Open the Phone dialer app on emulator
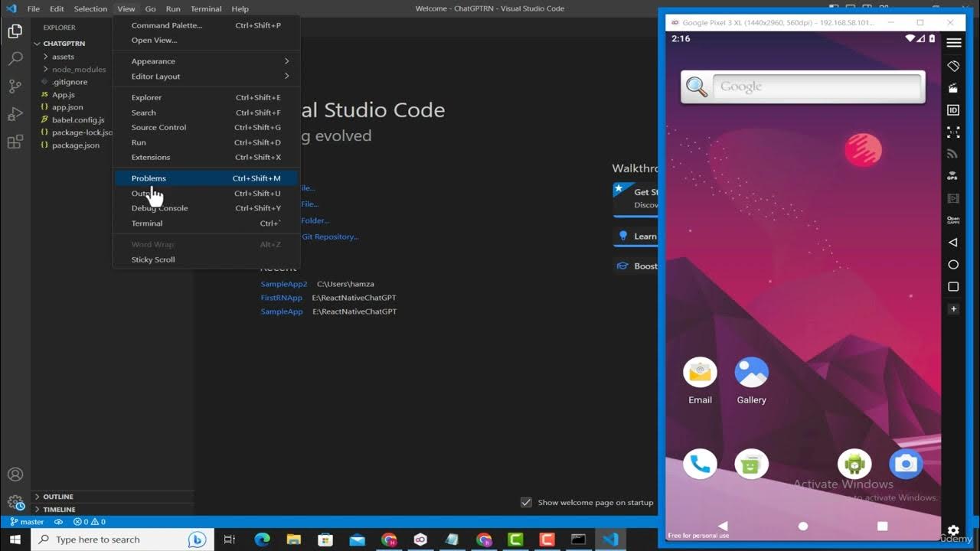 coord(700,464)
